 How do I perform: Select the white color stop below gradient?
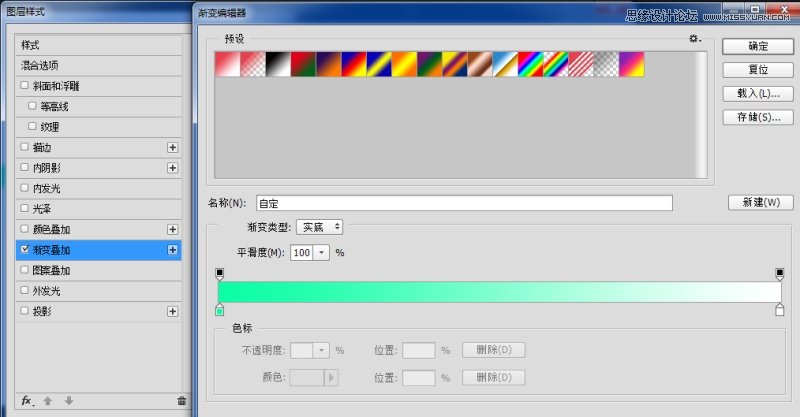(x=780, y=309)
